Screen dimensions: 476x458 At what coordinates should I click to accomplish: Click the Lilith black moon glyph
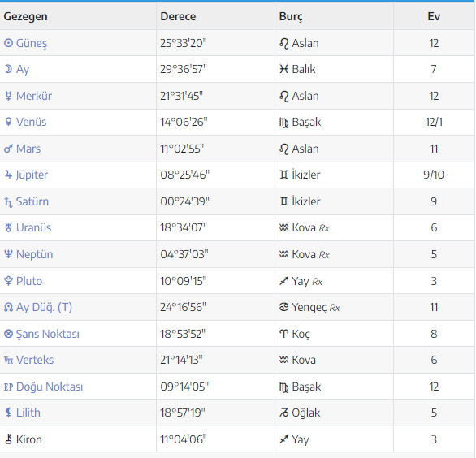(x=8, y=413)
